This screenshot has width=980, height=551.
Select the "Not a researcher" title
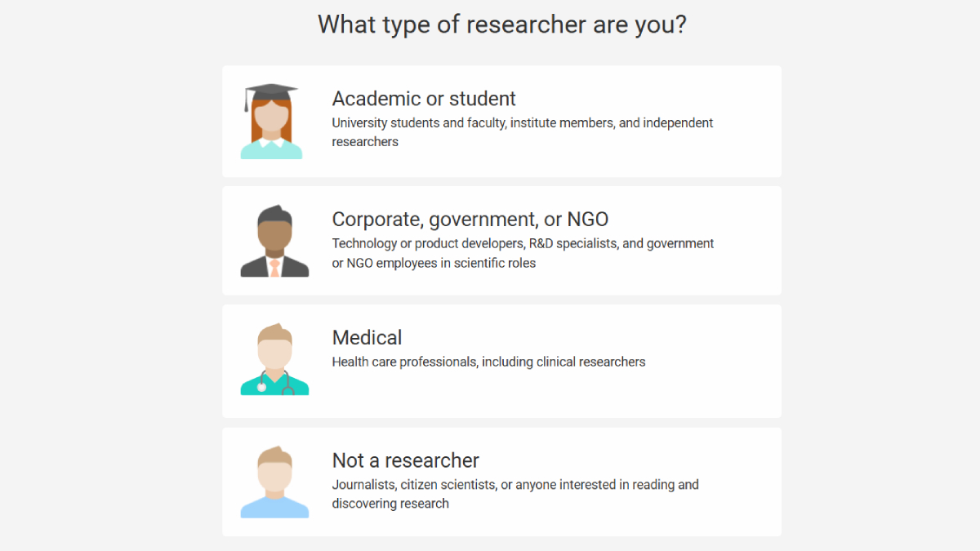[405, 460]
